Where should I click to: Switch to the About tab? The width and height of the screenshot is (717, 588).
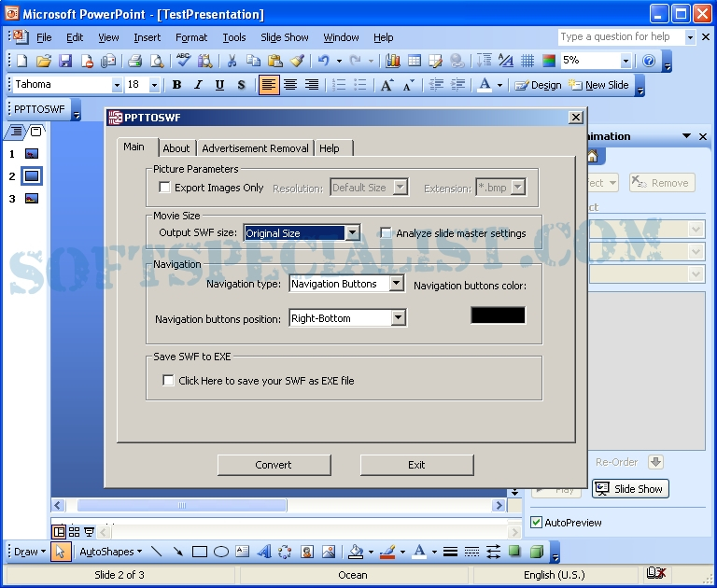[x=176, y=148]
